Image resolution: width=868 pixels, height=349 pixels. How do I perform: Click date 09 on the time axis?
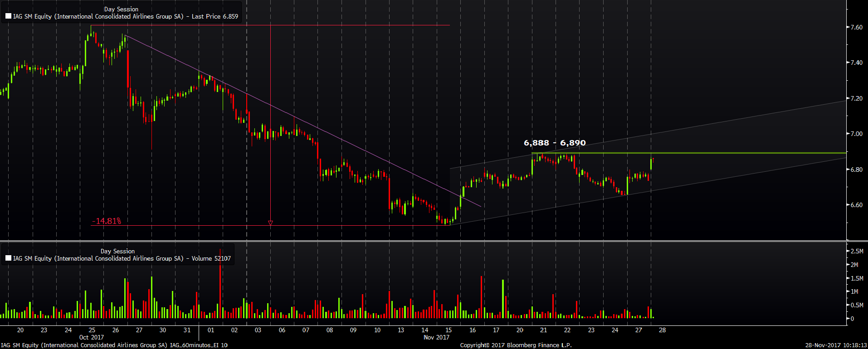pyautogui.click(x=353, y=330)
